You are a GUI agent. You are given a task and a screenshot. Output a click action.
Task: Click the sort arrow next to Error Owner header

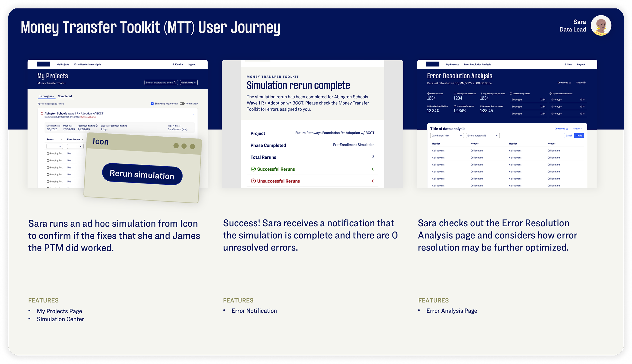[82, 139]
